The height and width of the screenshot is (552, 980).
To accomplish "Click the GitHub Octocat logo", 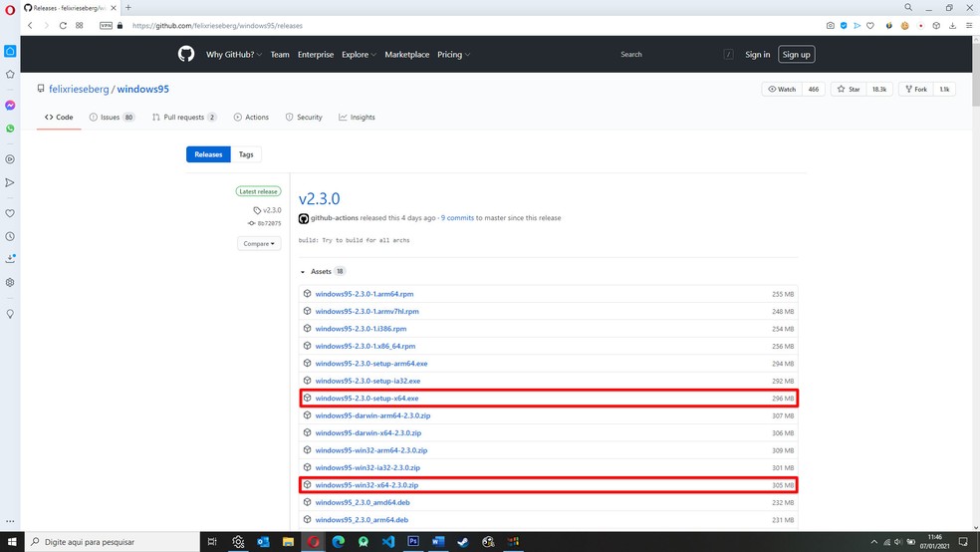I will pos(185,55).
